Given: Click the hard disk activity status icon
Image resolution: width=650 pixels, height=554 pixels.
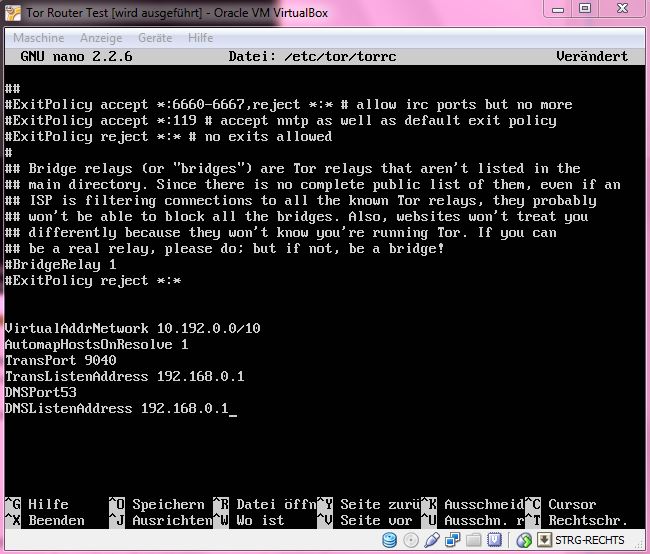Looking at the screenshot, I should pos(389,540).
